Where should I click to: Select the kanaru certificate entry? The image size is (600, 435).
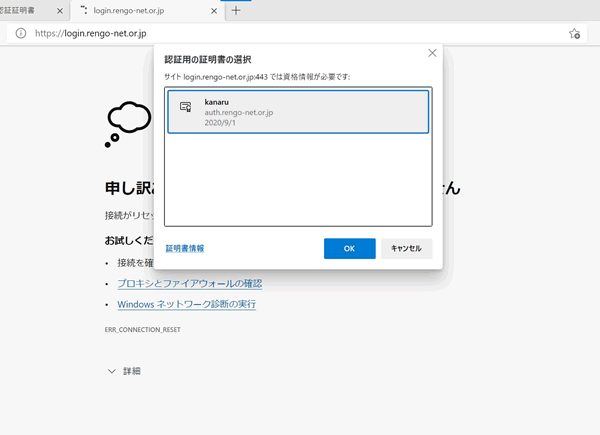click(298, 112)
